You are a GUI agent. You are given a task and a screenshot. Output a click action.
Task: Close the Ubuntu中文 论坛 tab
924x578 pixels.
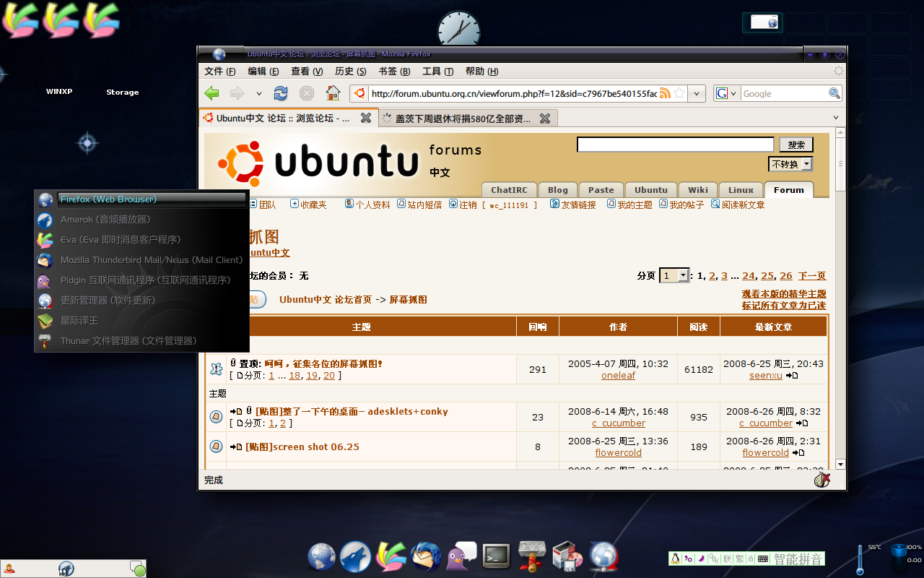click(366, 118)
